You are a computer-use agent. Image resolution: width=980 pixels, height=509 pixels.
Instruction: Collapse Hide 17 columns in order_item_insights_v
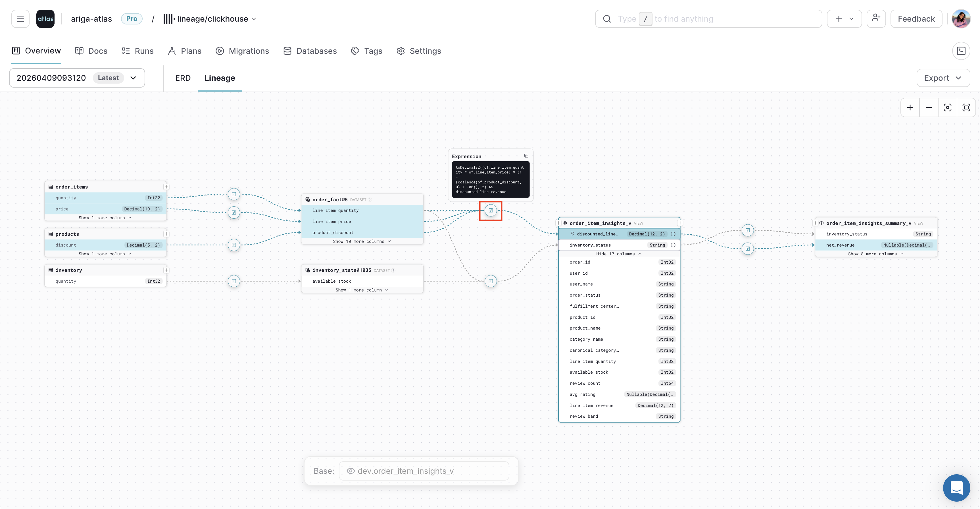pos(619,254)
